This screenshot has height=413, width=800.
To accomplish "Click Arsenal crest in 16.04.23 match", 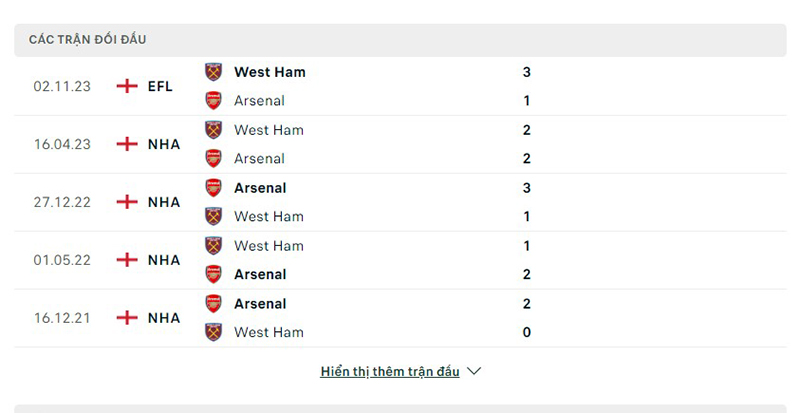I will point(213,158).
